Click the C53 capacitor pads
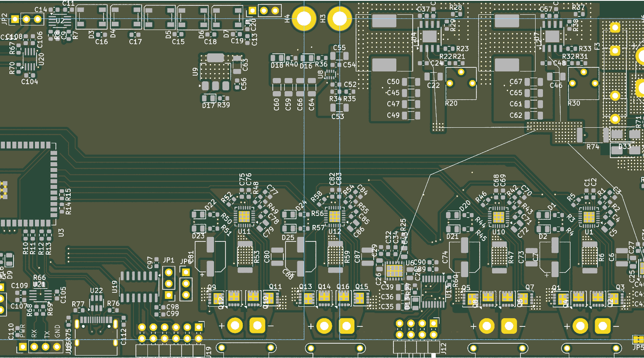This screenshot has width=644, height=358. (339, 108)
